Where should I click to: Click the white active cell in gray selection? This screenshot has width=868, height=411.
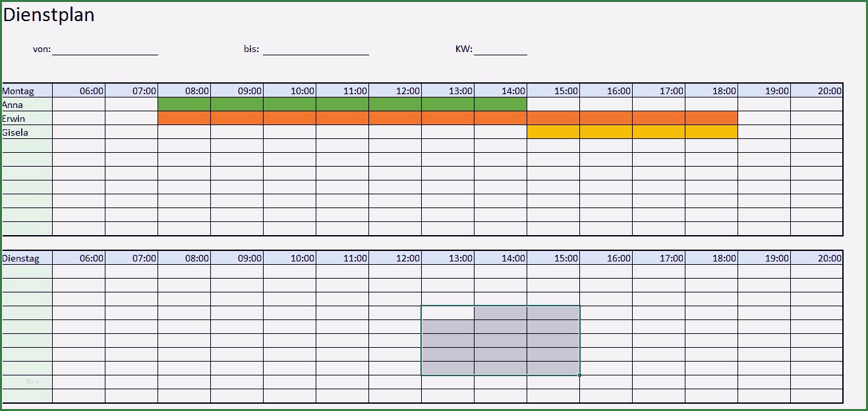448,313
